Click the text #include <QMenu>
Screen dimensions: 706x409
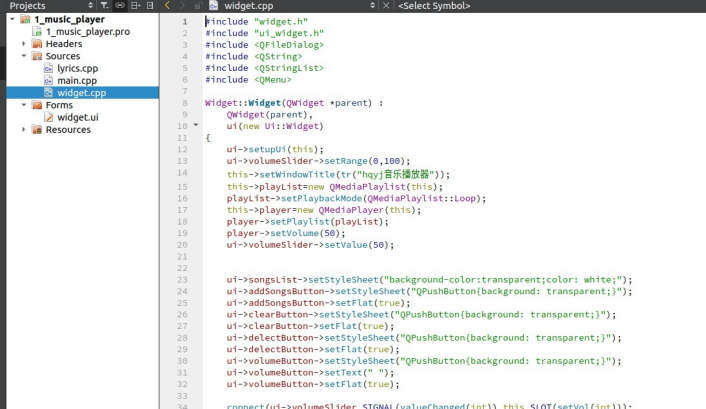tap(249, 80)
